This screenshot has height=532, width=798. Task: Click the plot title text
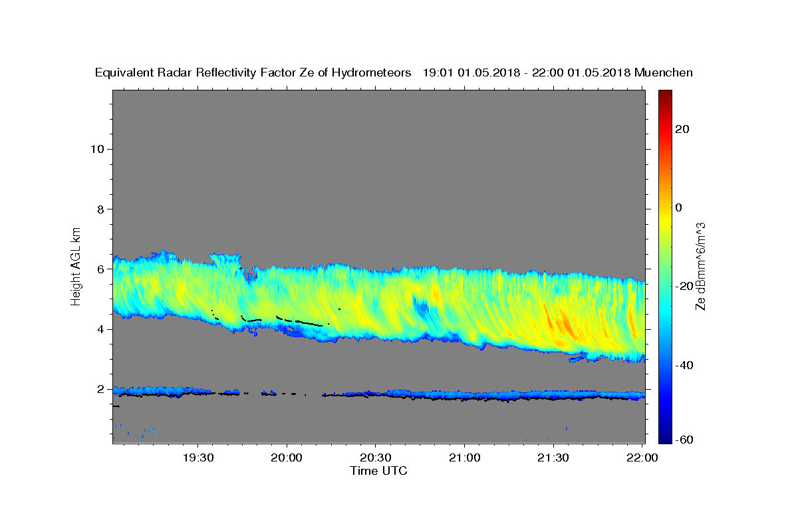point(394,73)
